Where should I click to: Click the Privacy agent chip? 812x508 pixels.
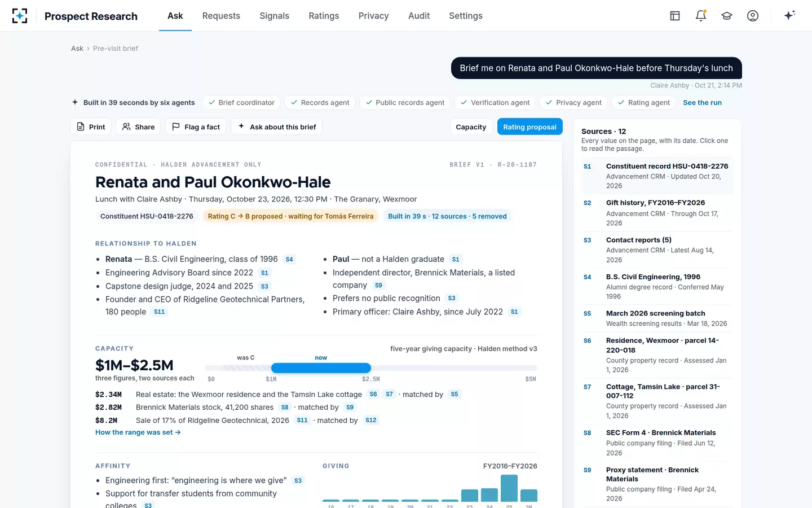pyautogui.click(x=573, y=103)
